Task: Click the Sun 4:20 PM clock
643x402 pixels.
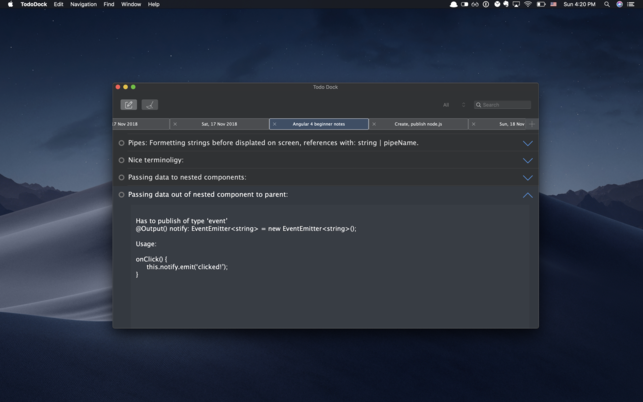Action: [579, 4]
